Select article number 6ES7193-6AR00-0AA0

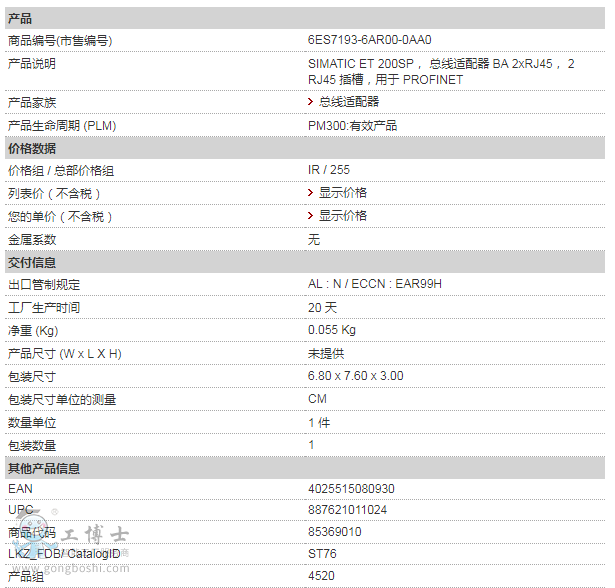[369, 40]
